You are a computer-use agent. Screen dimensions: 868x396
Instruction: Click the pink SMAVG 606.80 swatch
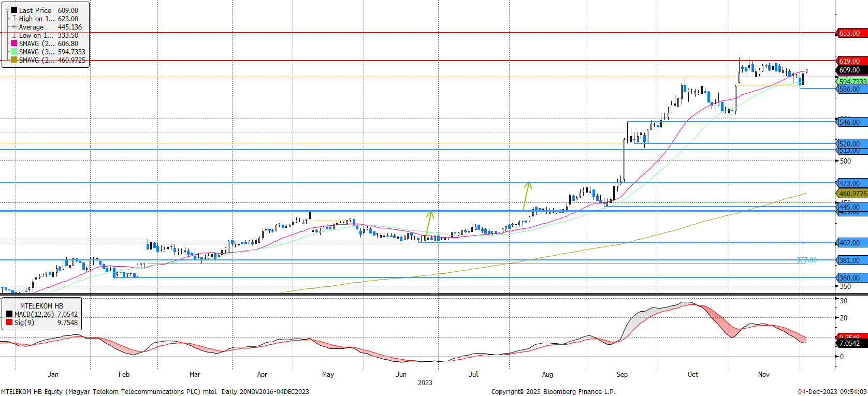click(14, 43)
